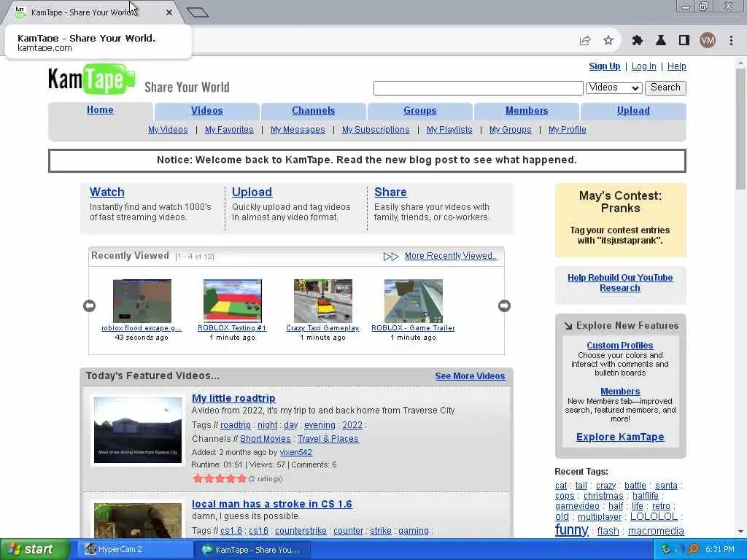The width and height of the screenshot is (747, 560).
Task: Click the Log In link
Action: pyautogui.click(x=643, y=66)
